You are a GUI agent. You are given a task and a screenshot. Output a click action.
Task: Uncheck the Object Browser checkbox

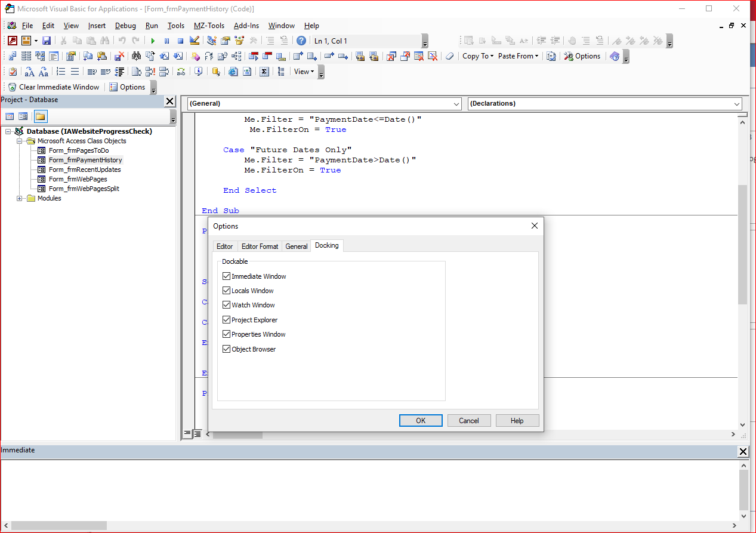pyautogui.click(x=227, y=349)
